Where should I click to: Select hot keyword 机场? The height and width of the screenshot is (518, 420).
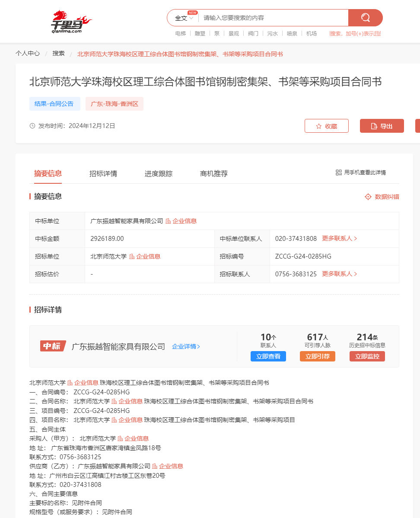click(312, 33)
